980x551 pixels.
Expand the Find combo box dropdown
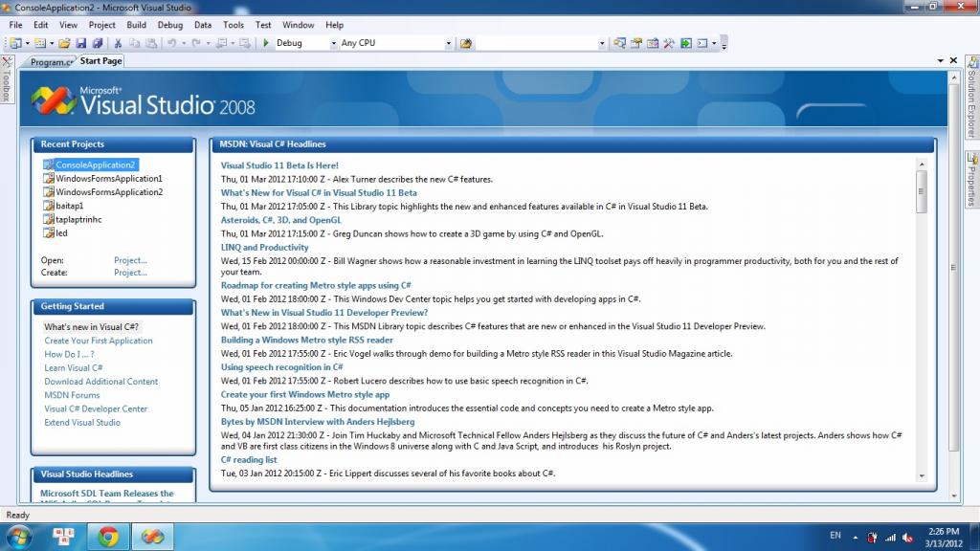point(602,44)
